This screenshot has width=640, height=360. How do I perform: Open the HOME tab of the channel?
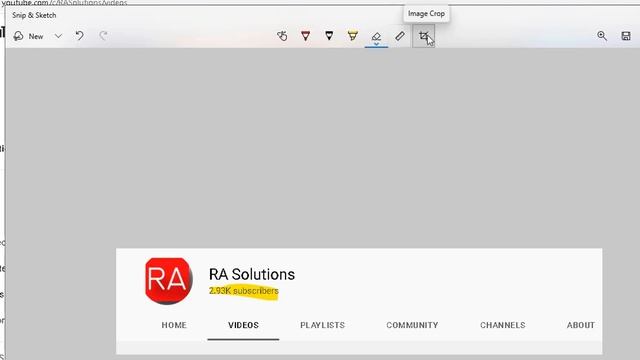click(x=174, y=325)
